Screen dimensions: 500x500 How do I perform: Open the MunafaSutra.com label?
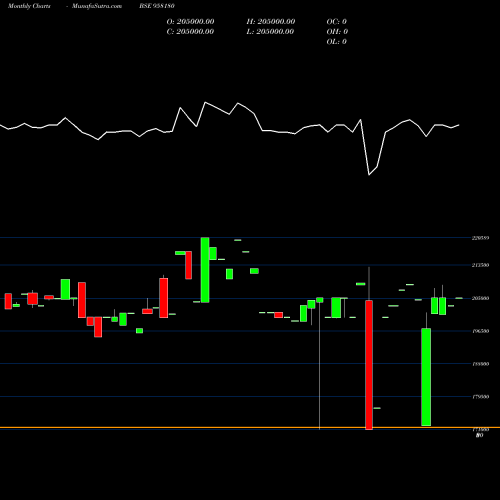[97, 6]
